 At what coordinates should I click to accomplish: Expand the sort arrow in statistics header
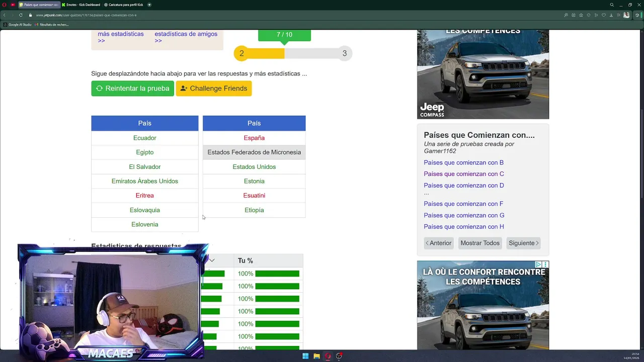(x=212, y=260)
